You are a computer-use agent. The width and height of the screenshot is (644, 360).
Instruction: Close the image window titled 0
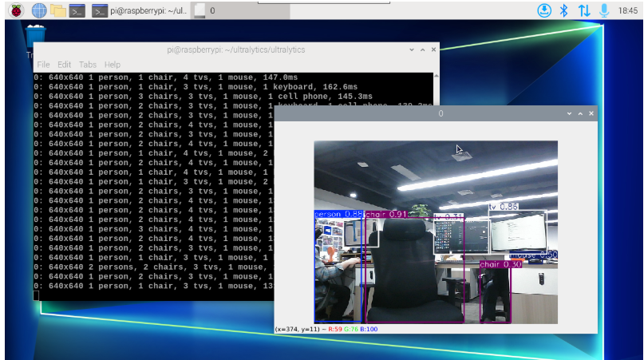pos(591,113)
